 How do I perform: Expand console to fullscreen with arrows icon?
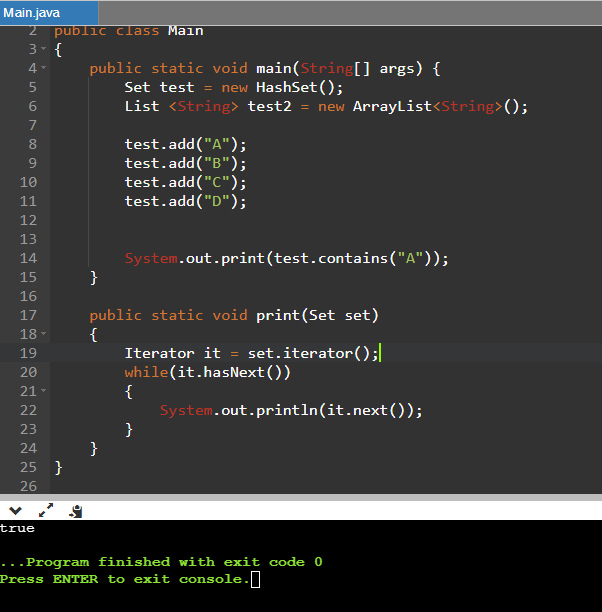pos(46,510)
